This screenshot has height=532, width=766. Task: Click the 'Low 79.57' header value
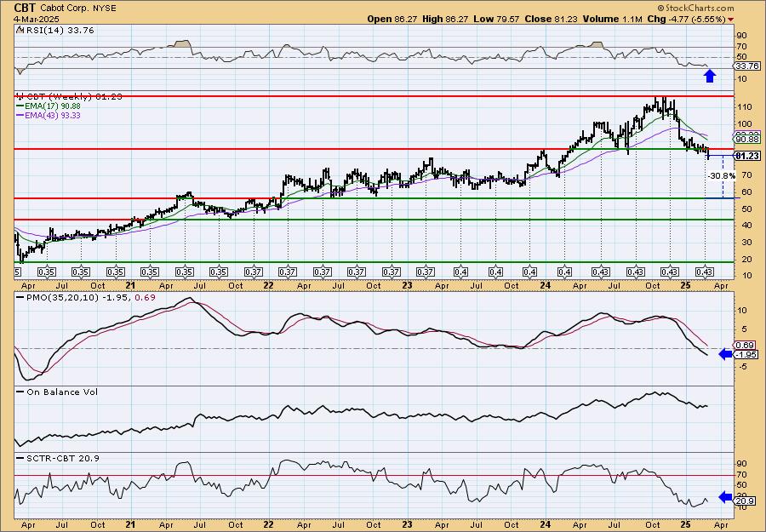tap(496, 19)
